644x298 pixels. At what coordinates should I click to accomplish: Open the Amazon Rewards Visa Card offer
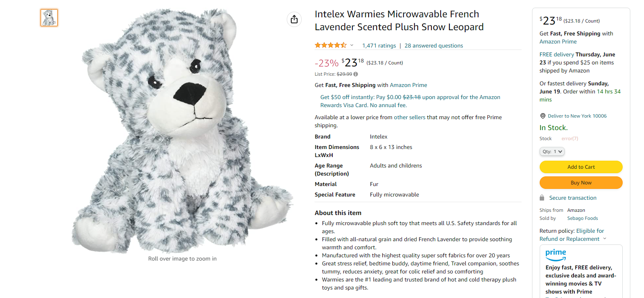click(x=410, y=101)
